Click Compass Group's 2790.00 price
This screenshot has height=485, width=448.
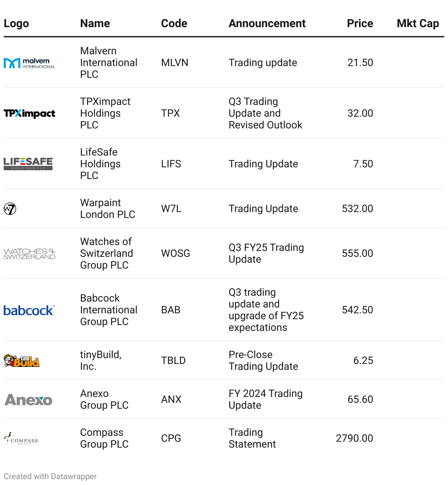click(354, 438)
